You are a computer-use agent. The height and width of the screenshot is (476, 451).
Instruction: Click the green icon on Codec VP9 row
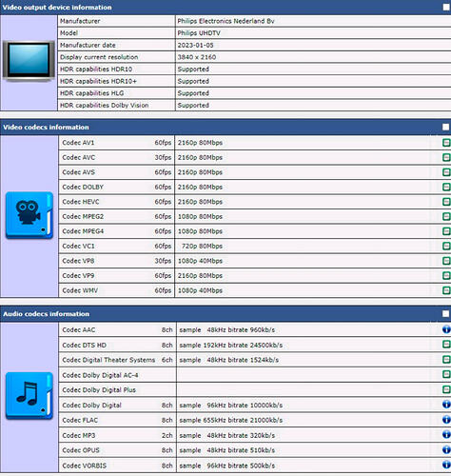pos(446,275)
